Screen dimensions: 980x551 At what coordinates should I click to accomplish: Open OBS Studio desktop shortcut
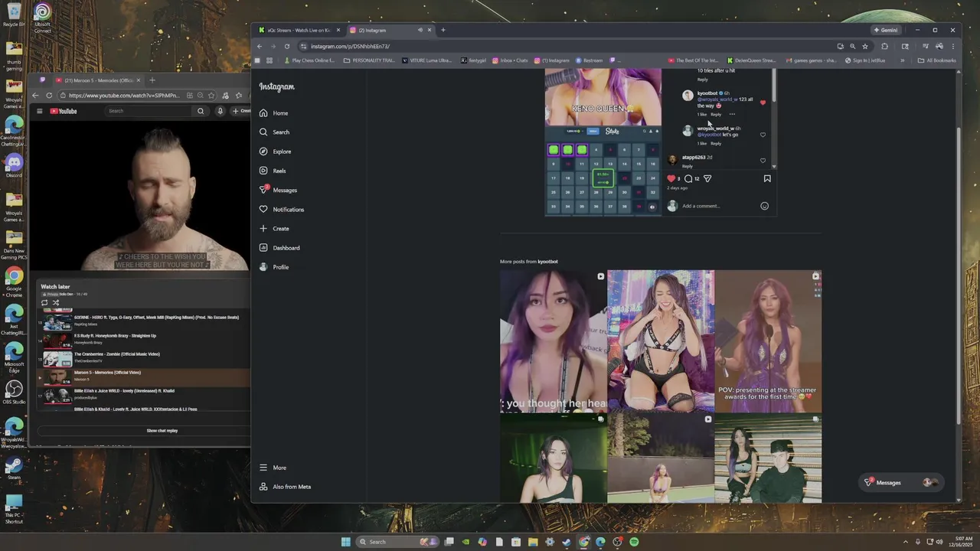[14, 393]
